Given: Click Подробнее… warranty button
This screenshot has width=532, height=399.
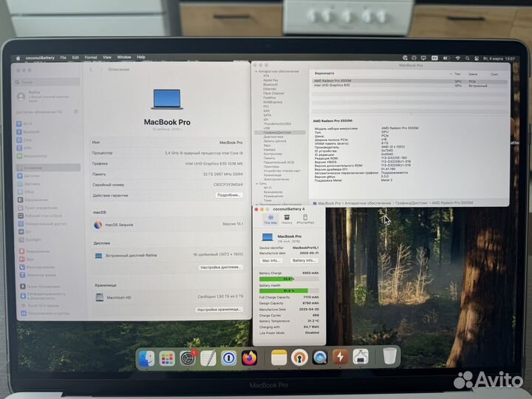Looking at the screenshot, I should (x=229, y=195).
